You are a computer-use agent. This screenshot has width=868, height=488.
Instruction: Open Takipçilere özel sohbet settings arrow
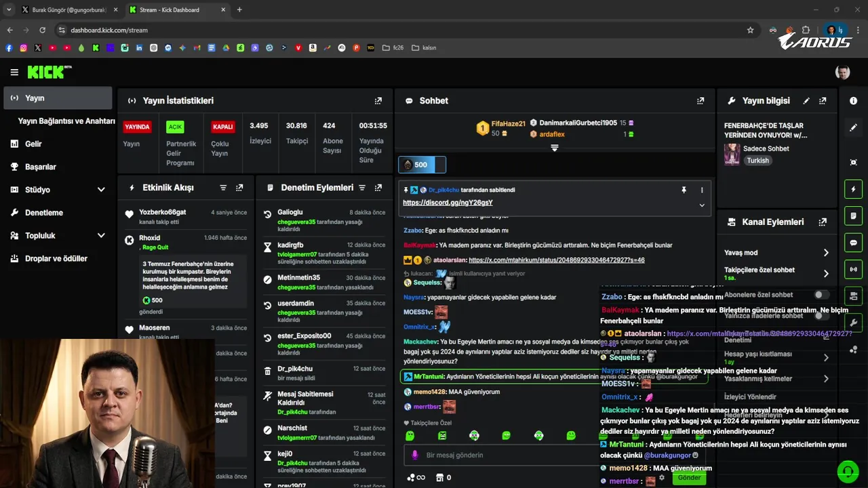click(826, 274)
